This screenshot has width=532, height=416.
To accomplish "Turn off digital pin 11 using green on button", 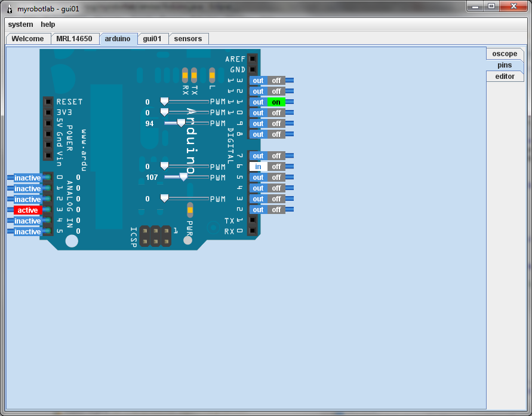I will pos(276,102).
